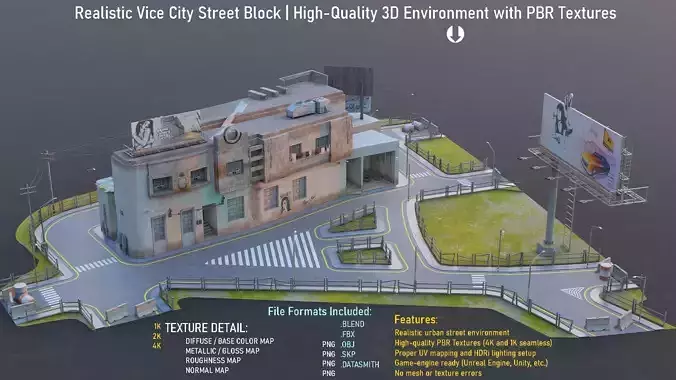This screenshot has width=676, height=380.
Task: Click the "PNG" label beside ".OBJ"
Action: 329,344
